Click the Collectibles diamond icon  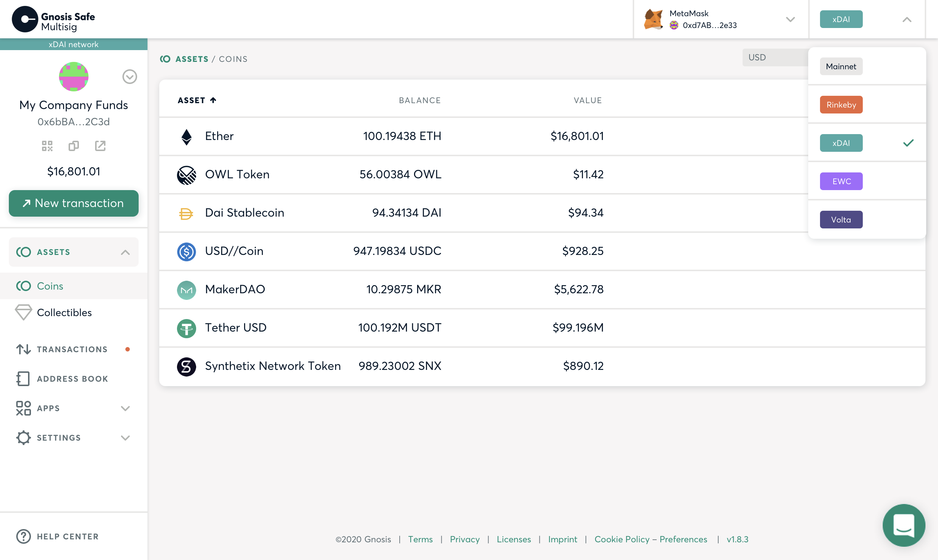[x=23, y=312]
